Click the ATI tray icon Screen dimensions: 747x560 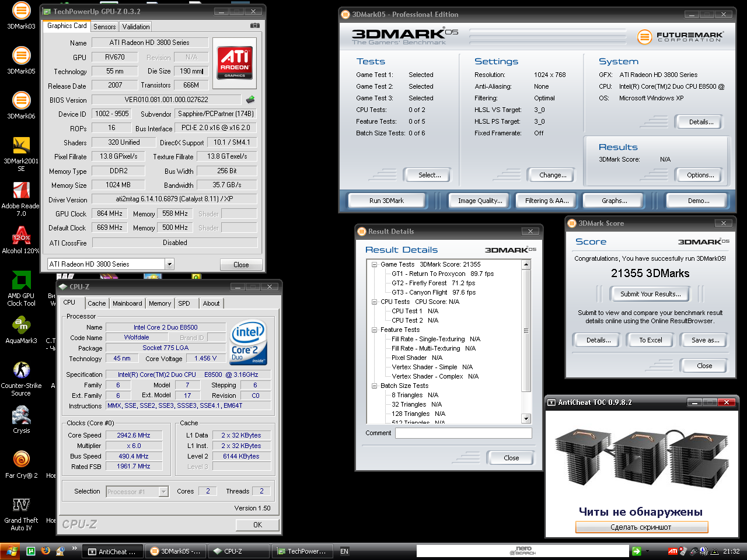pos(673,551)
